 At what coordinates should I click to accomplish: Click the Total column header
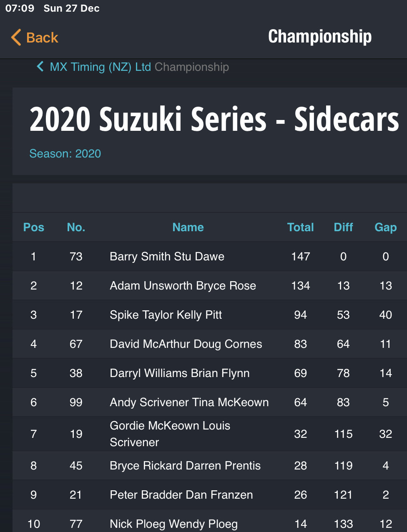point(301,227)
